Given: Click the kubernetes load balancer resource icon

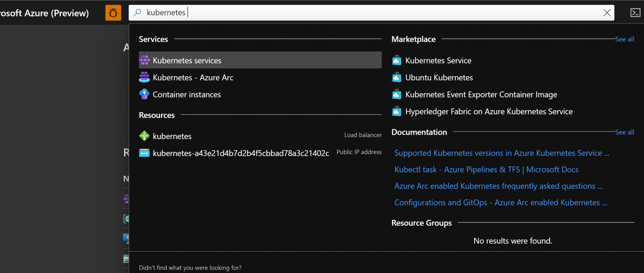Looking at the screenshot, I should pos(145,136).
